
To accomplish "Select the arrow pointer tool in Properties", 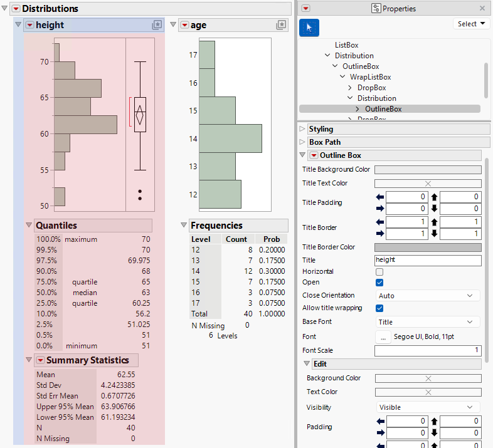I will coord(309,28).
